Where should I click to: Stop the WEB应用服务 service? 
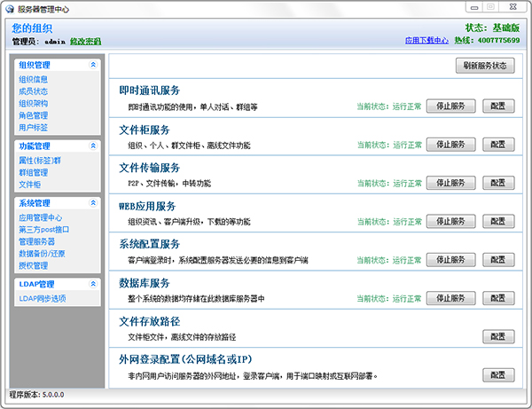451,221
